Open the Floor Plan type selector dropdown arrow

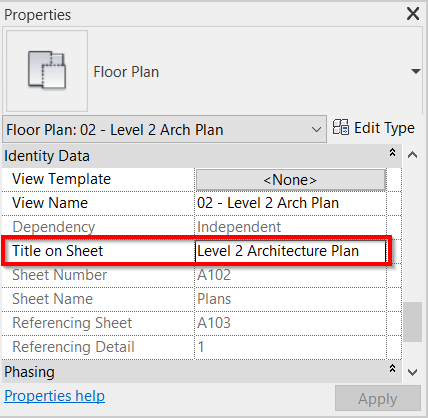coord(416,71)
